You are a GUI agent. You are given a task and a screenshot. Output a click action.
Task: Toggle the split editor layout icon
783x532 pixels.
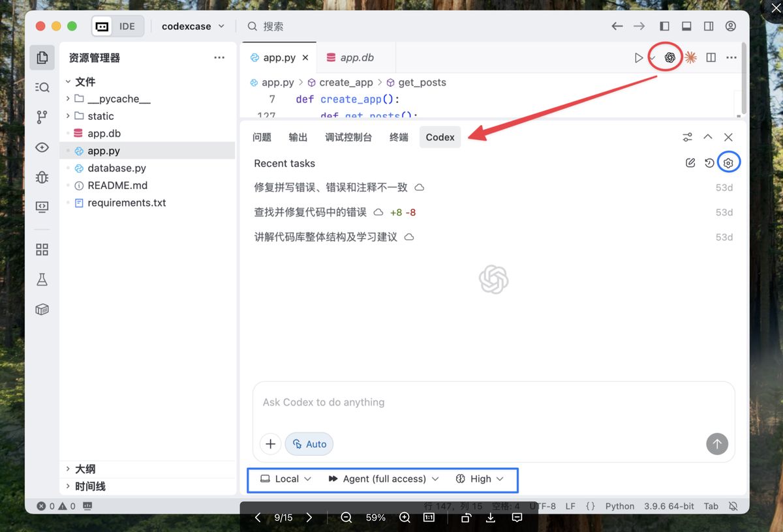711,57
